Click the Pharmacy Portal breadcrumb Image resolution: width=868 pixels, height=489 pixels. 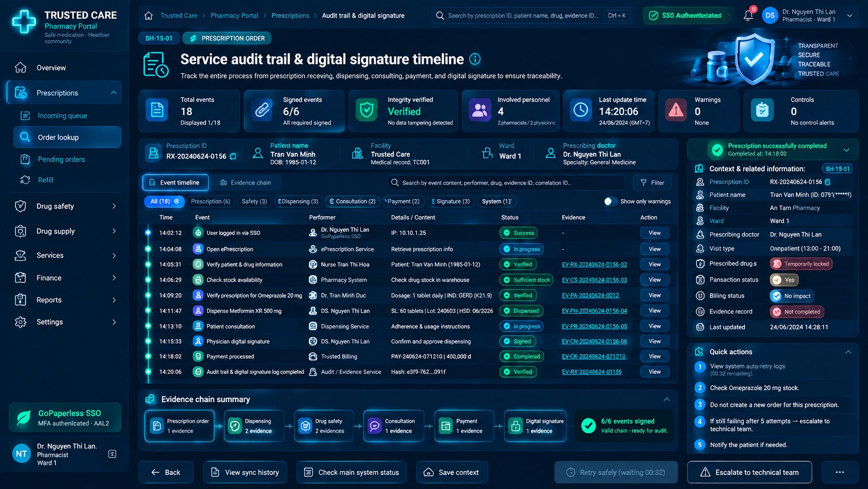click(x=234, y=16)
